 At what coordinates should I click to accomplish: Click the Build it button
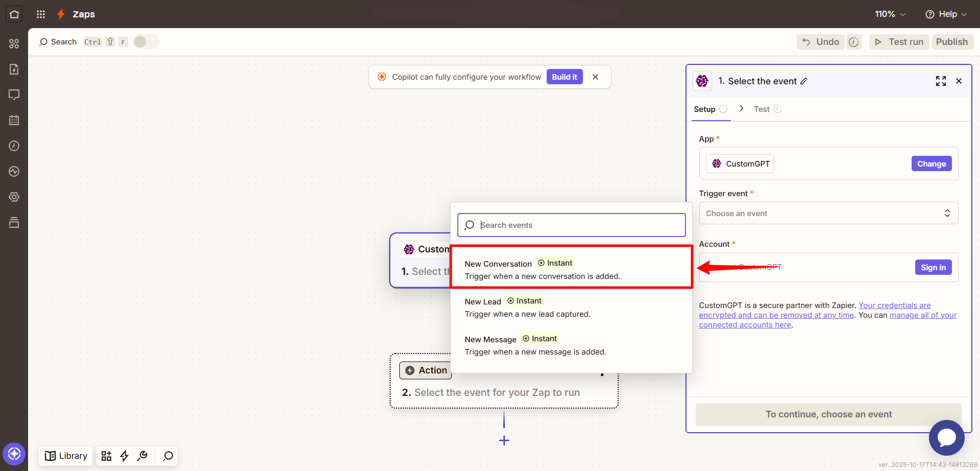click(x=565, y=77)
